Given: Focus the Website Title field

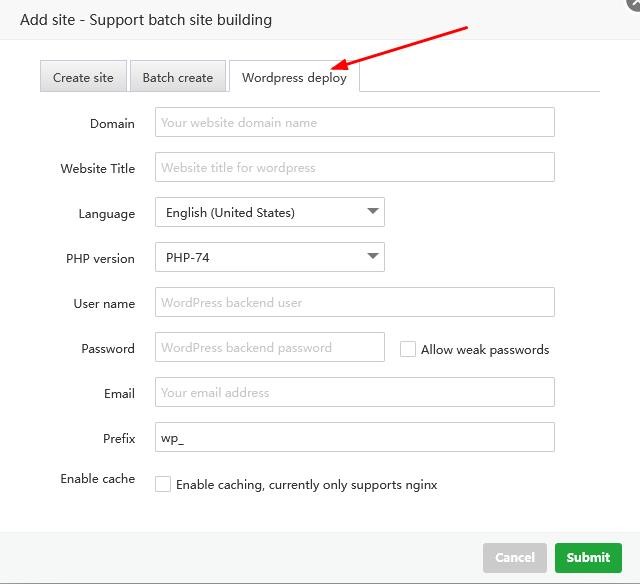Looking at the screenshot, I should (354, 167).
